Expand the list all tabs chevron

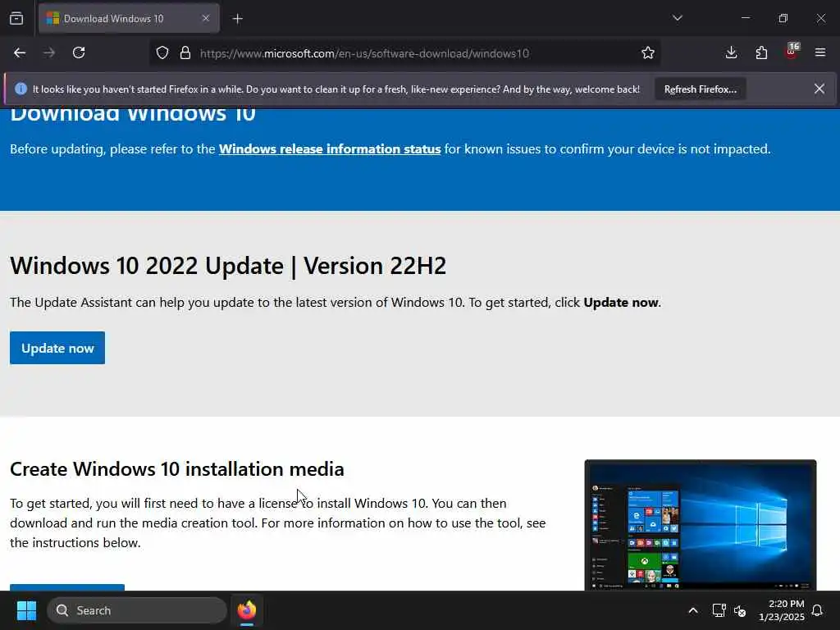[x=677, y=18]
